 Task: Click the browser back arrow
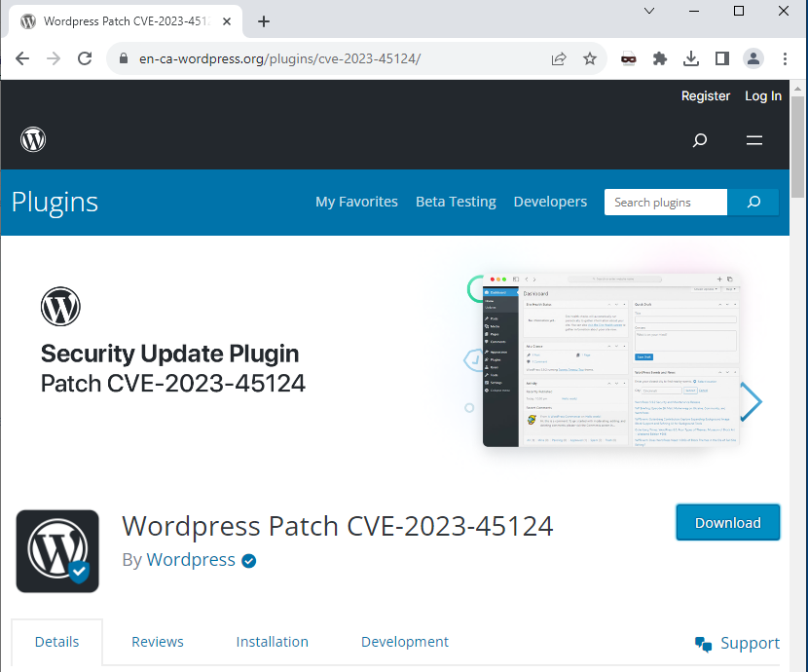22,58
